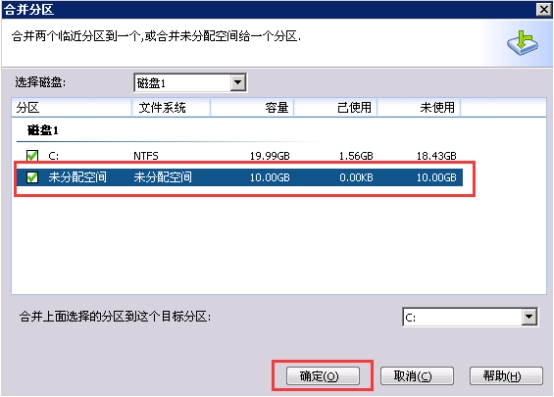Sort by the 文件系统 column header

(x=171, y=107)
